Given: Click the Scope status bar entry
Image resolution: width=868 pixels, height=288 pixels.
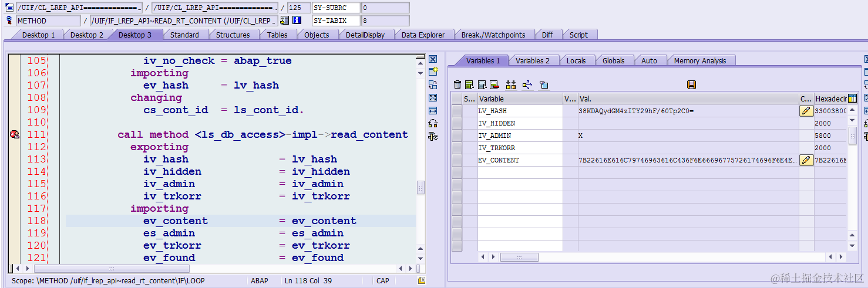Looking at the screenshot, I should click(108, 281).
